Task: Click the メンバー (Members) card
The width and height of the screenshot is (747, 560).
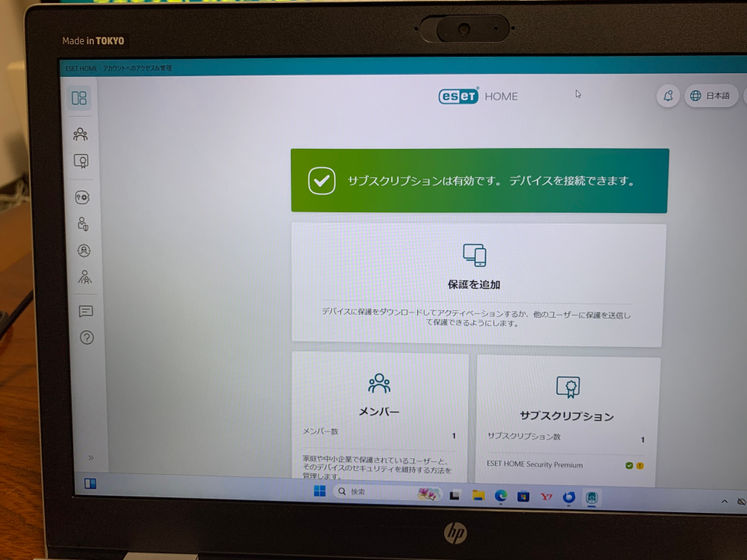Action: (379, 410)
